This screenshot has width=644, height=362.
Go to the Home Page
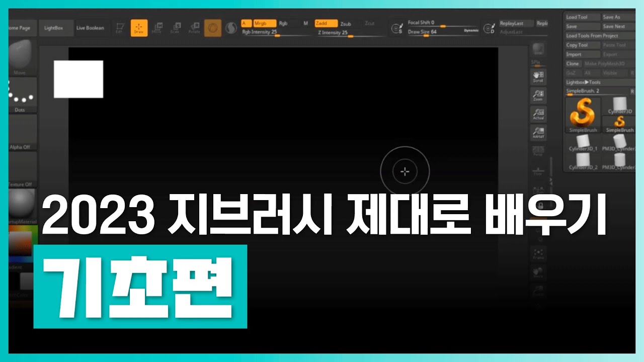[23, 28]
